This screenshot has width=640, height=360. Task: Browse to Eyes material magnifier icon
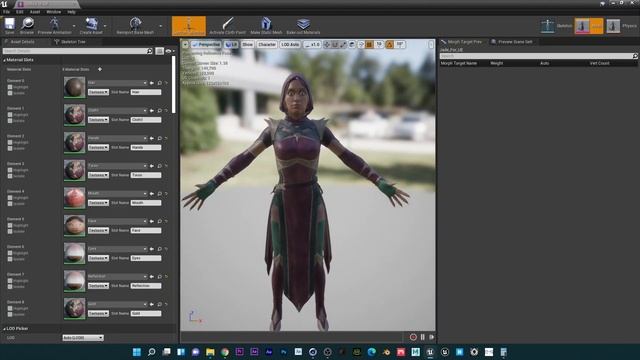tap(160, 249)
